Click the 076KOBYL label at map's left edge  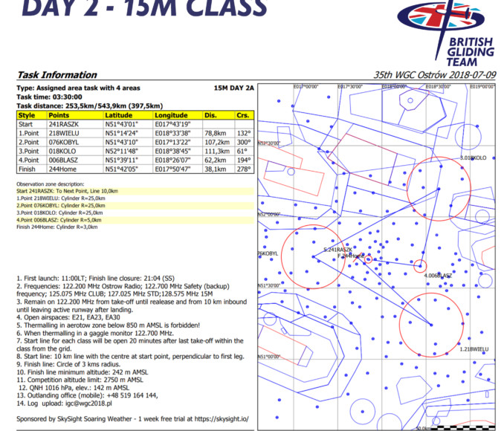point(267,253)
